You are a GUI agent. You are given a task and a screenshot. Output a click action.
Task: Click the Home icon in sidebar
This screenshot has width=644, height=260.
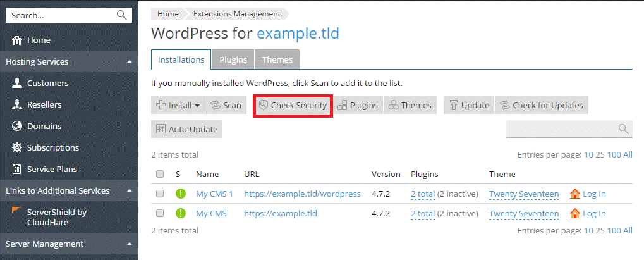pos(17,40)
